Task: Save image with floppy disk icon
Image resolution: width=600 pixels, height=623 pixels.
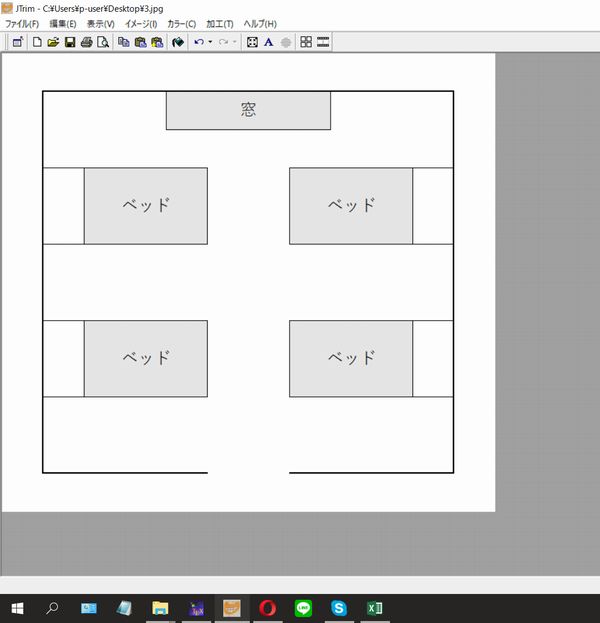Action: (70, 42)
